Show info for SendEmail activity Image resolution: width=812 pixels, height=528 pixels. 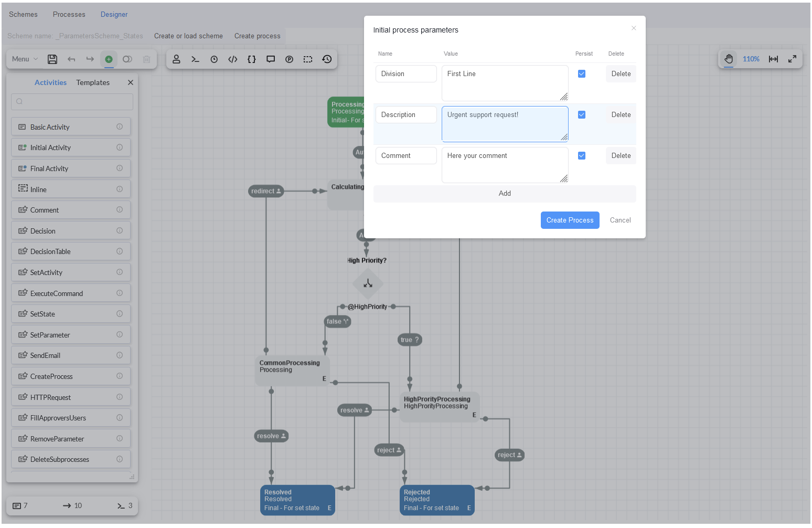pos(120,355)
